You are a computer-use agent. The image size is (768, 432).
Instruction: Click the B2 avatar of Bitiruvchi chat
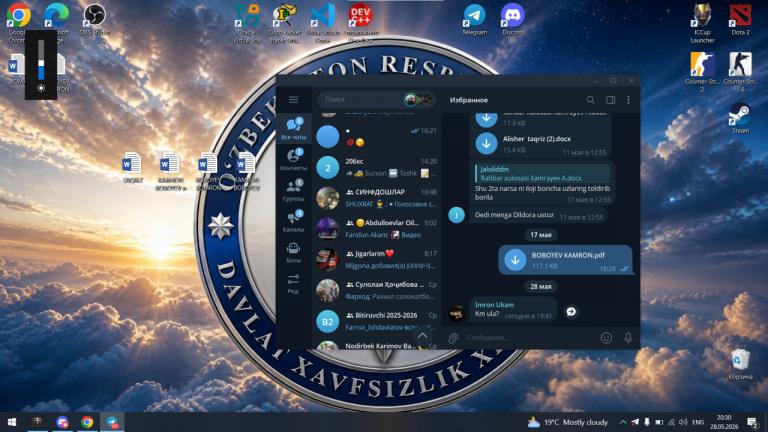328,322
